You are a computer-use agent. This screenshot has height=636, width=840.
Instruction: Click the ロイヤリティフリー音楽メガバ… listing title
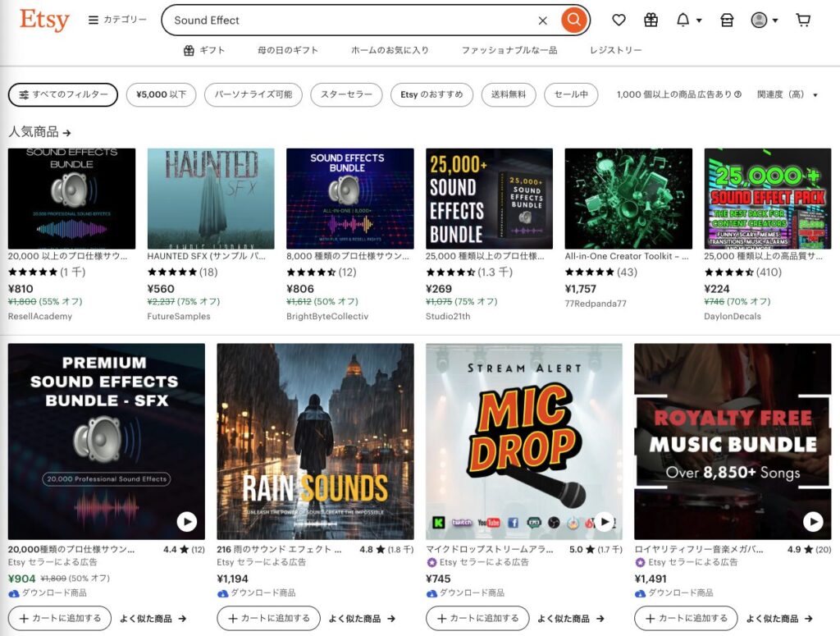tap(699, 549)
